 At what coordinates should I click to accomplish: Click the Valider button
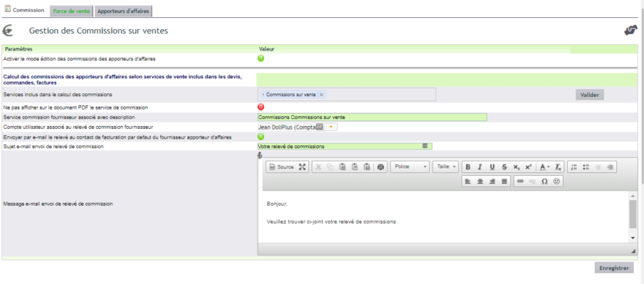589,95
